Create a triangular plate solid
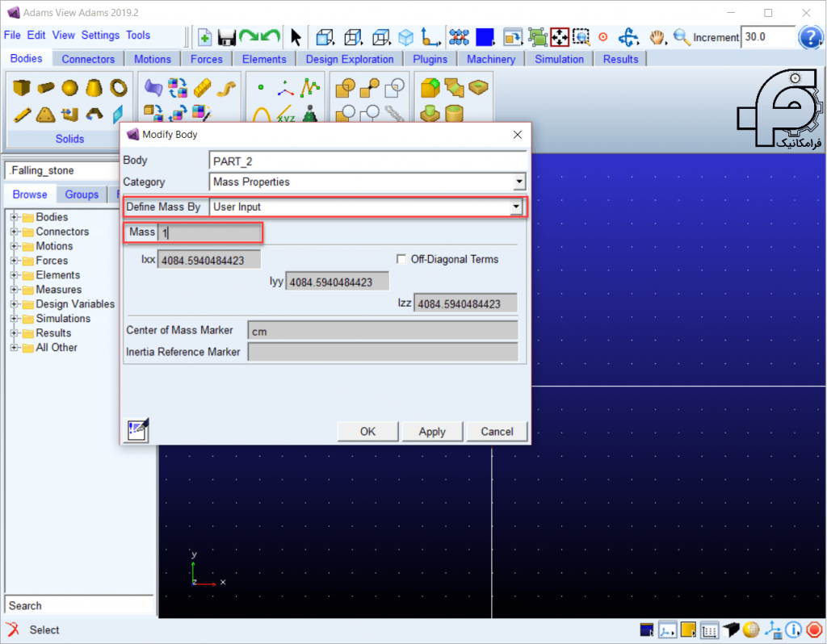This screenshot has height=644, width=827. (46, 115)
